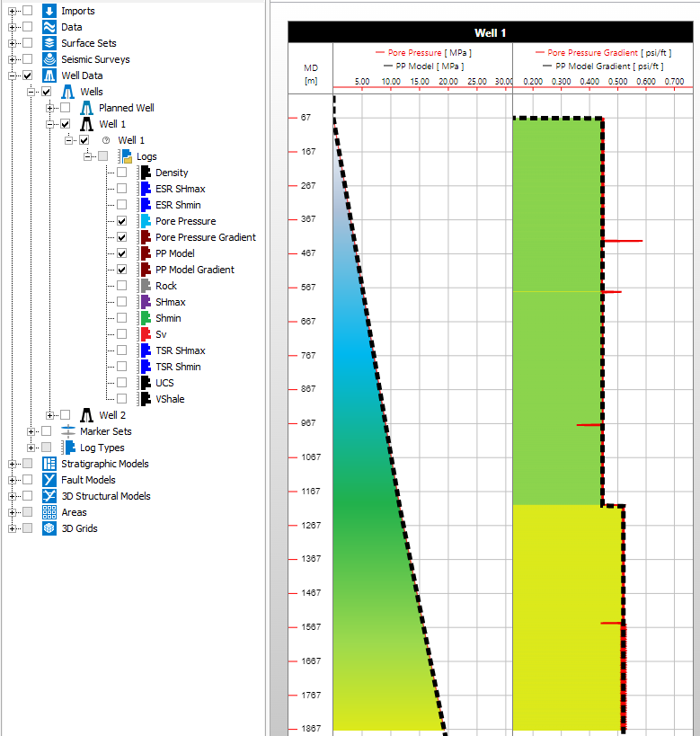Viewport: 700px width, 736px height.
Task: Click the Marker Sets icon
Action: tap(68, 431)
